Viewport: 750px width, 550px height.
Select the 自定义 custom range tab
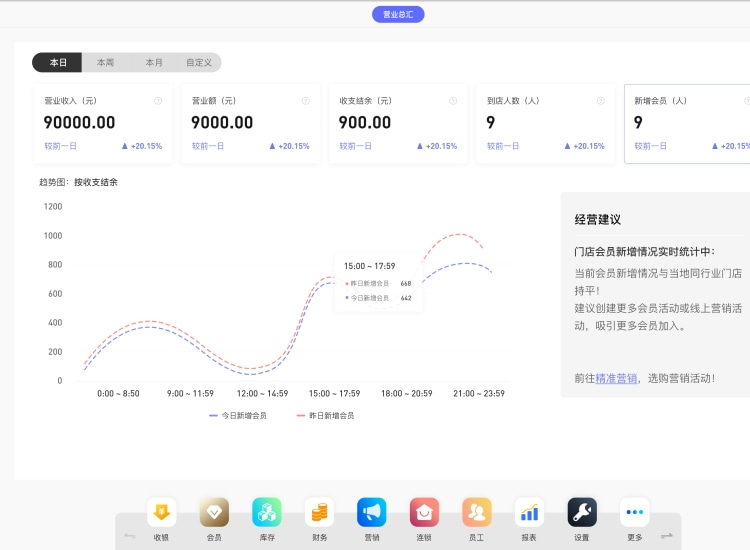point(199,62)
